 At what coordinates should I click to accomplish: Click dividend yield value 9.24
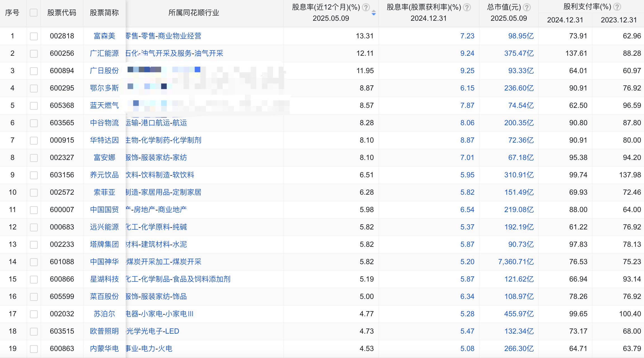467,53
